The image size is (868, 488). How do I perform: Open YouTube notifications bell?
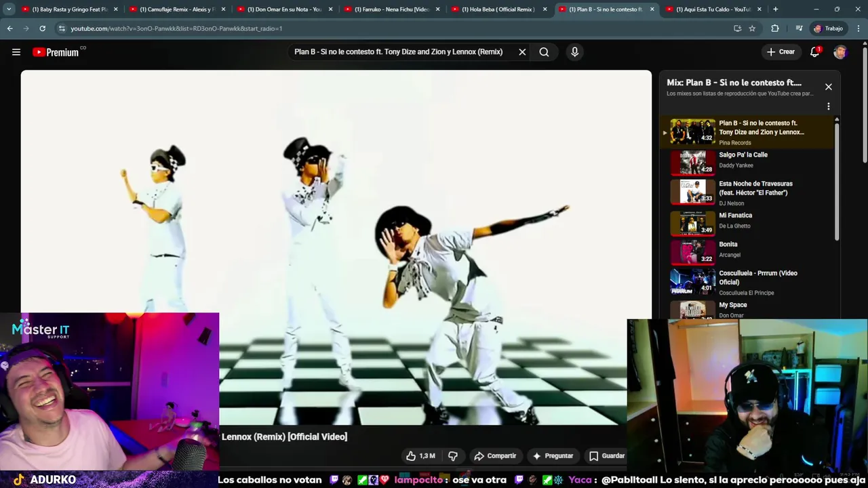815,52
